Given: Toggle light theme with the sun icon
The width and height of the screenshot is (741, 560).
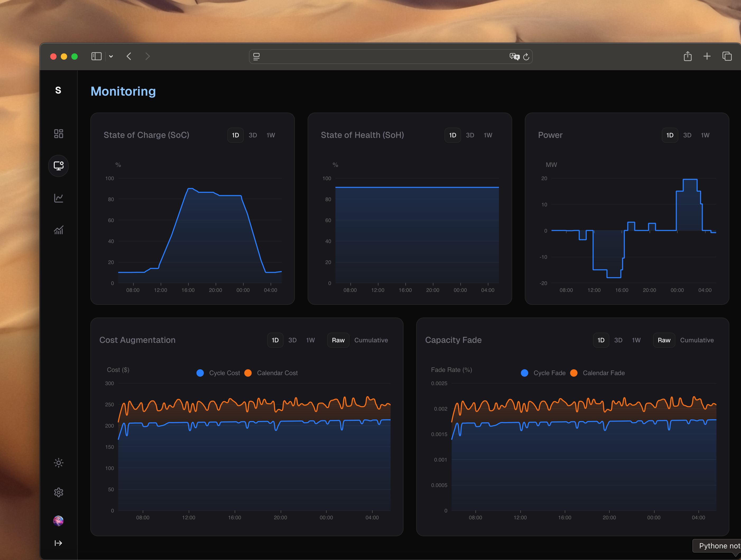Looking at the screenshot, I should tap(58, 463).
